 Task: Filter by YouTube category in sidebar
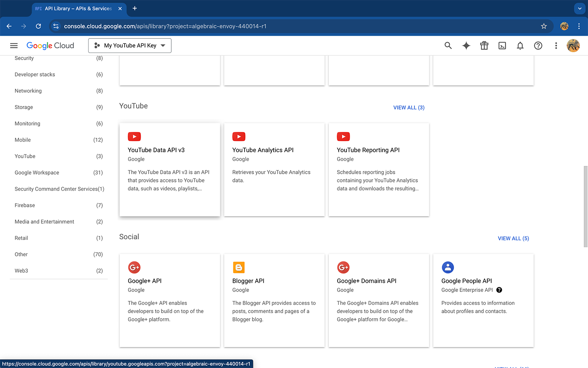point(59,156)
